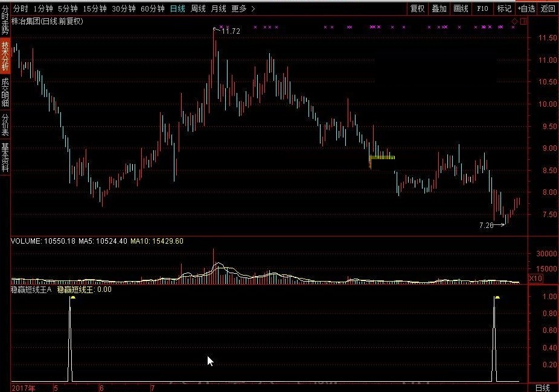Click the 2017年 date label
559x392 pixels.
point(24,388)
